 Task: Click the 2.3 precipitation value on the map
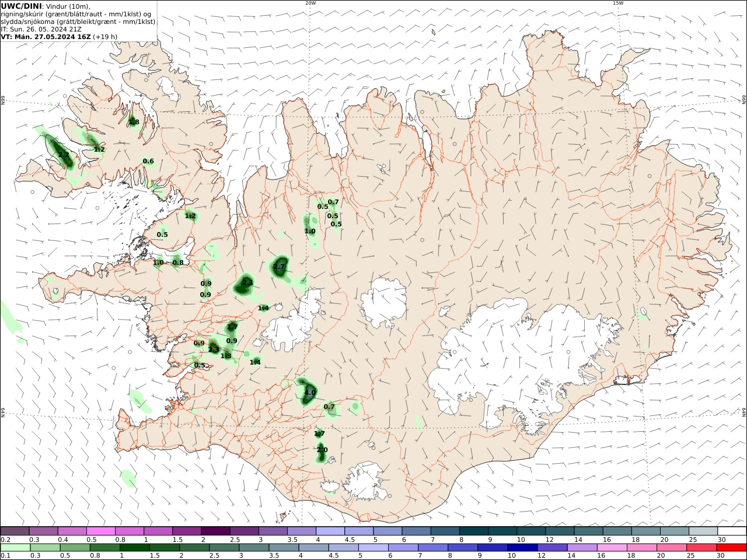(x=214, y=350)
